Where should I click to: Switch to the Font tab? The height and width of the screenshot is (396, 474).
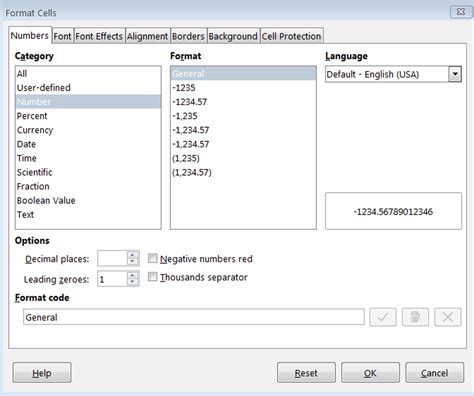(63, 36)
